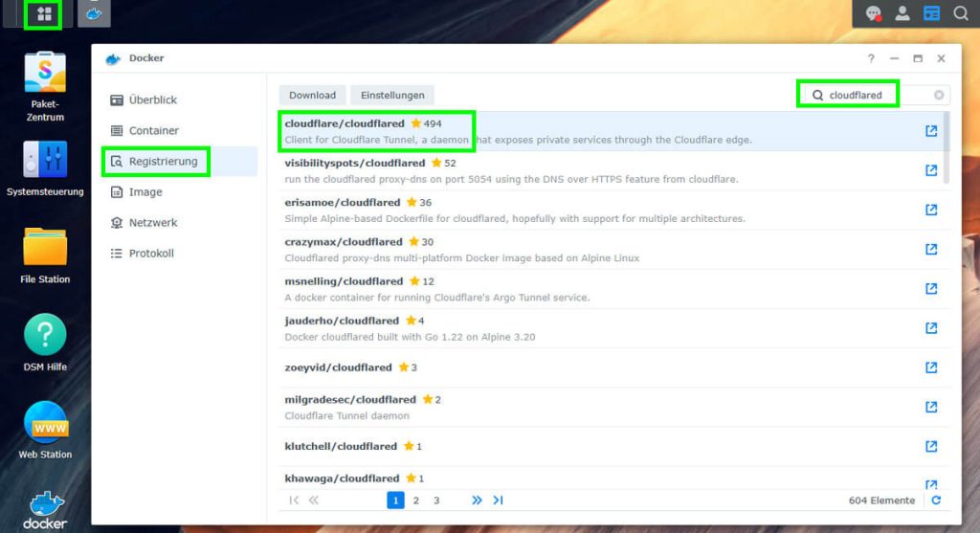The width and height of the screenshot is (980, 533).
Task: Open external link for erisamoe/cloudflared
Action: [x=931, y=210]
